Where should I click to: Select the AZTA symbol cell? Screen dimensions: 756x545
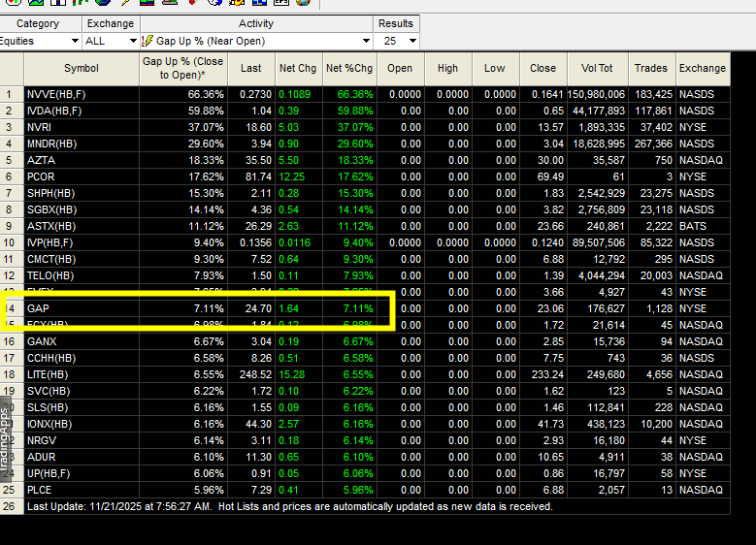(82, 160)
